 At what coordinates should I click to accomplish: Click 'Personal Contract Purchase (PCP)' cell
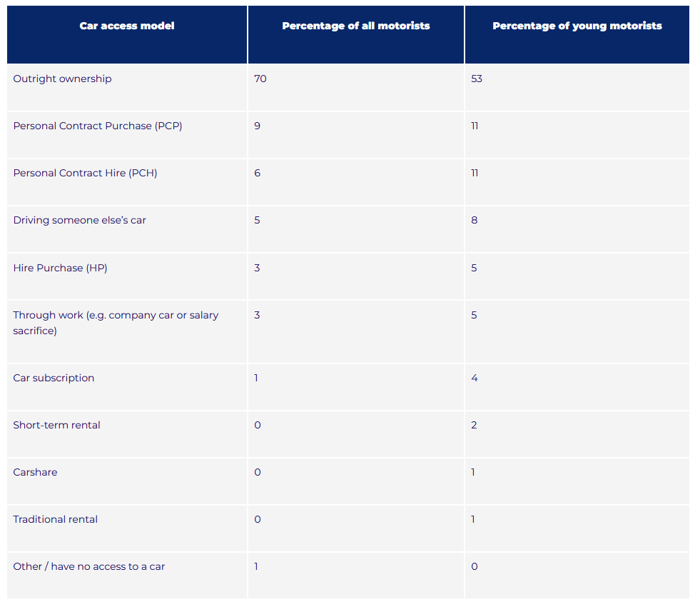tap(98, 126)
